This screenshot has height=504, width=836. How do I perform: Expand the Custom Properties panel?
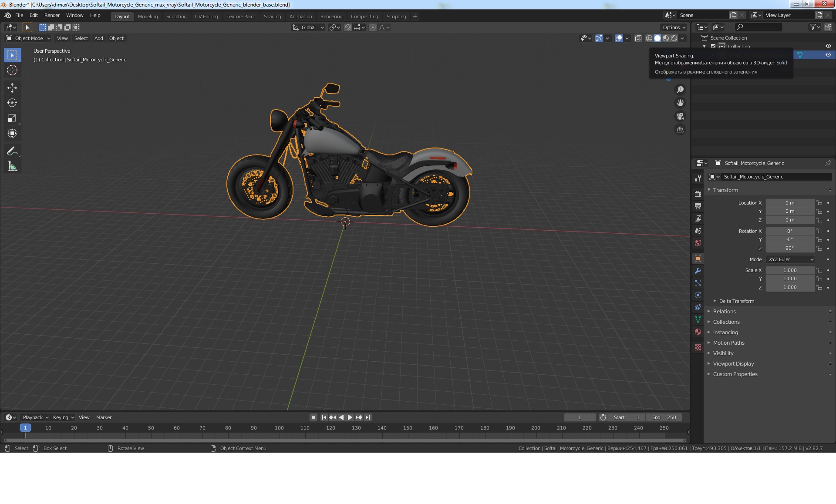[x=735, y=374]
